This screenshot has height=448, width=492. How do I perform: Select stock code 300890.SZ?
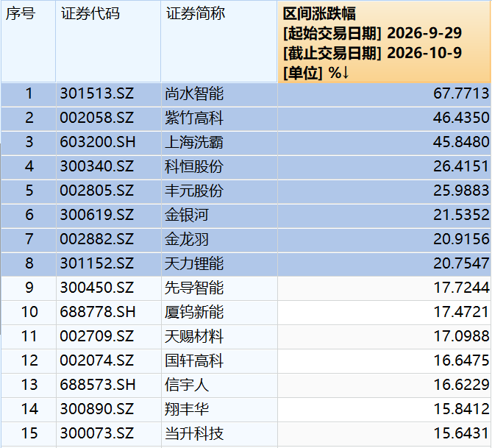(x=97, y=409)
